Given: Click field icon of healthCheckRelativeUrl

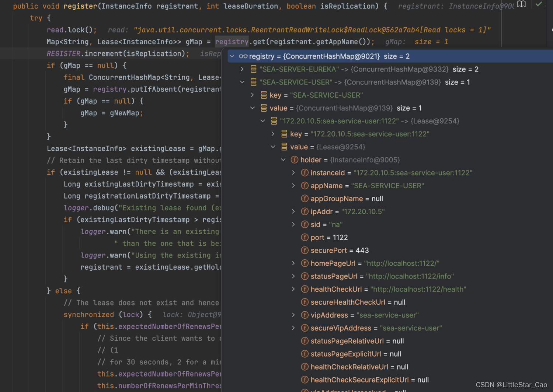Looking at the screenshot, I should 305,367.
